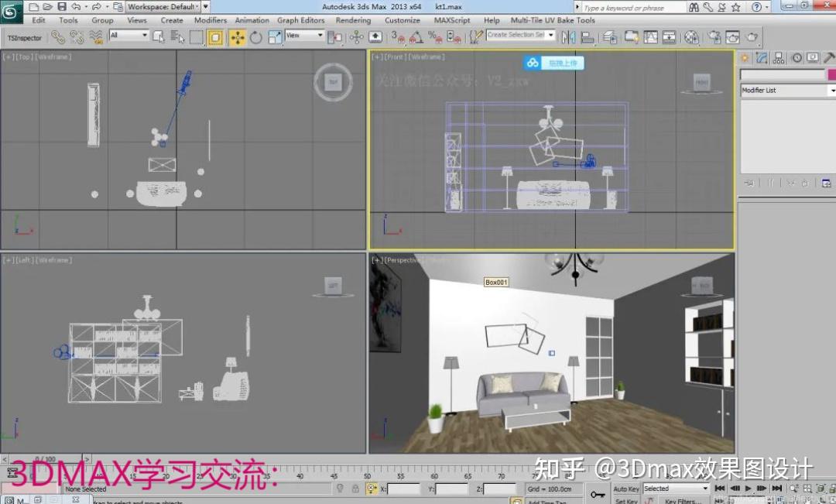Click the Set Key button
836x504 pixels.
[625, 500]
